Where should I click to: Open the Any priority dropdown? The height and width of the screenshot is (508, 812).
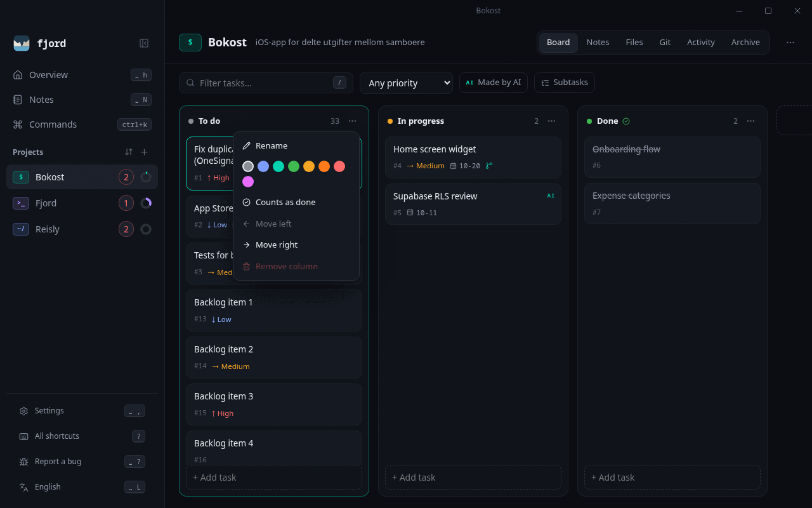(x=406, y=83)
